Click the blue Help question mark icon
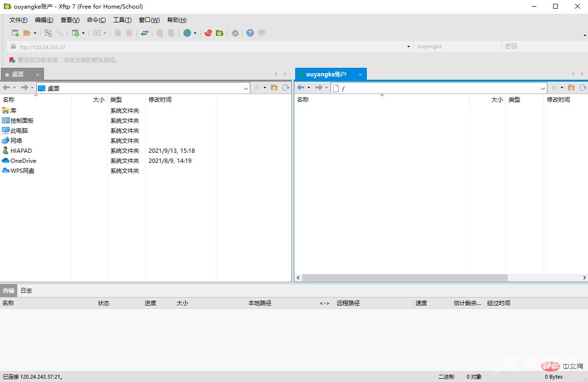588x382 pixels. click(249, 33)
